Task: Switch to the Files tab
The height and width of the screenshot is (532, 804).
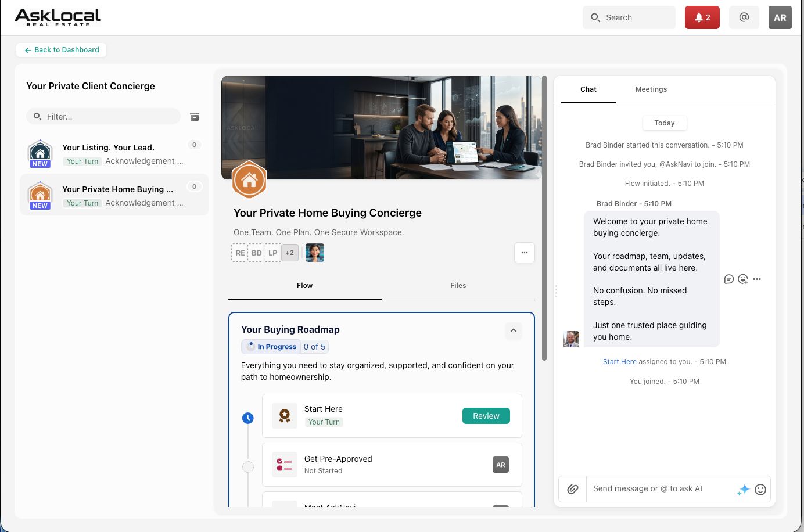Action: click(458, 286)
